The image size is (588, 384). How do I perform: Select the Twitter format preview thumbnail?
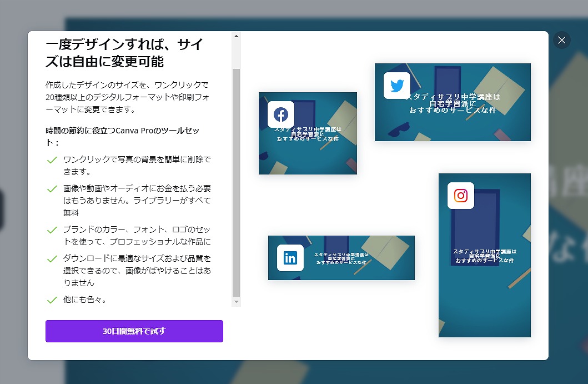pyautogui.click(x=453, y=102)
